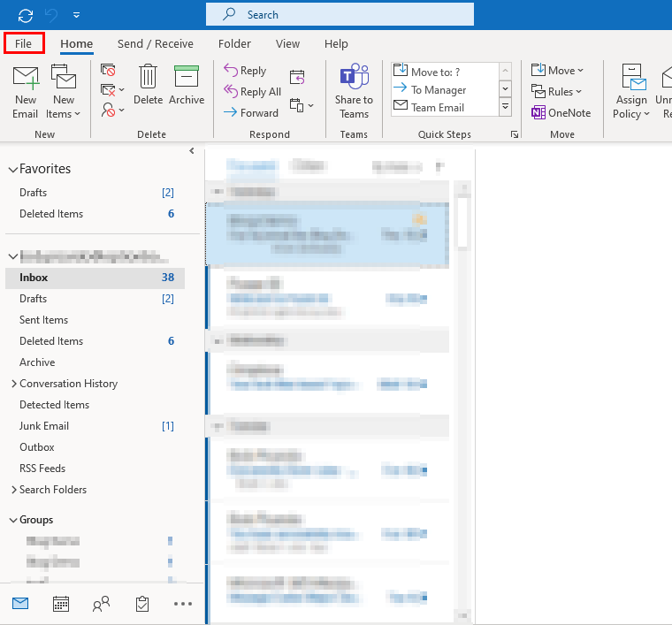Click Reply in the Respond group
The image size is (672, 625).
pyautogui.click(x=245, y=70)
